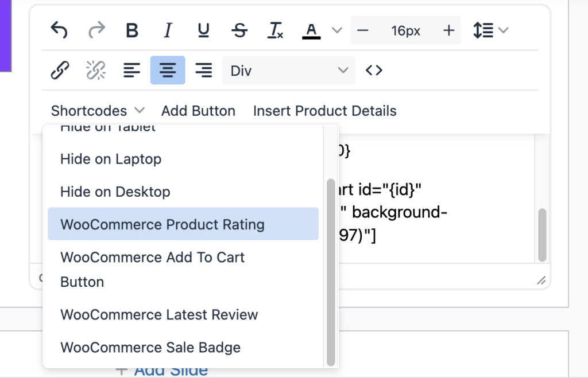The height and width of the screenshot is (378, 588).
Task: Apply Italic formatting
Action: click(x=167, y=30)
